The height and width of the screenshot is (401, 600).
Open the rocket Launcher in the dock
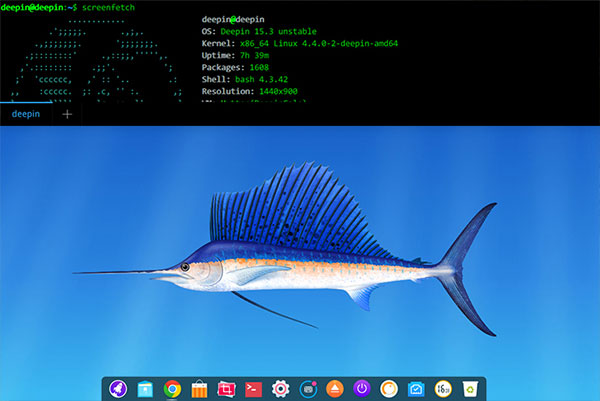tap(118, 389)
